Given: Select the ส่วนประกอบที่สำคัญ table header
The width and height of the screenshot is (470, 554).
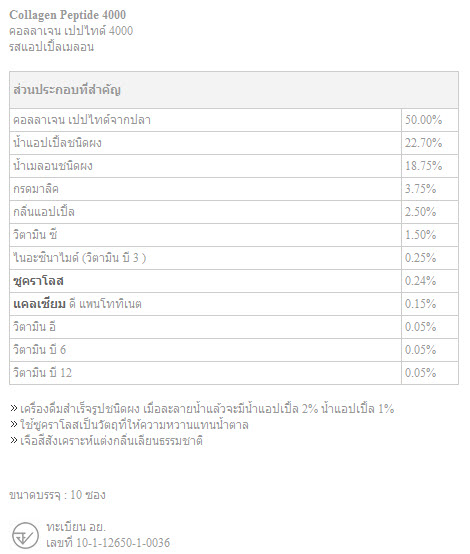Looking at the screenshot, I should click(x=234, y=90).
